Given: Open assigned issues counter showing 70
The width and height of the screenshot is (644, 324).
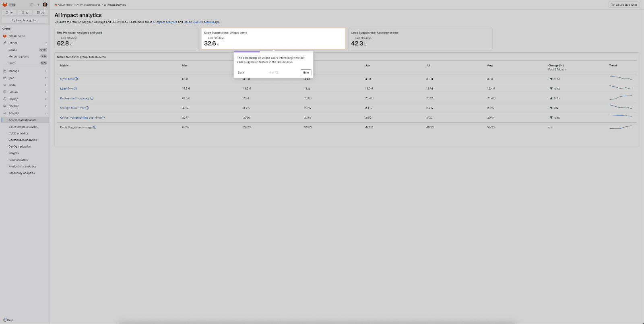Looking at the screenshot, I should pos(9,12).
